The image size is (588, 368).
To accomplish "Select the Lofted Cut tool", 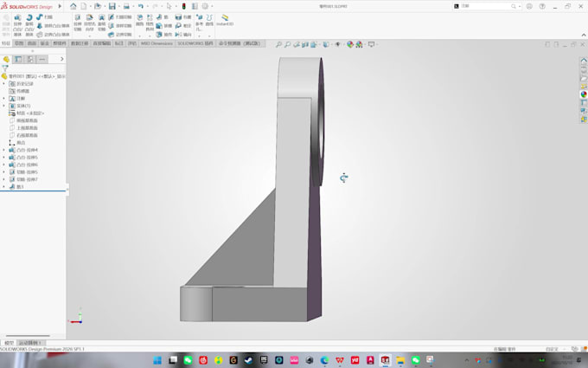I will (120, 26).
